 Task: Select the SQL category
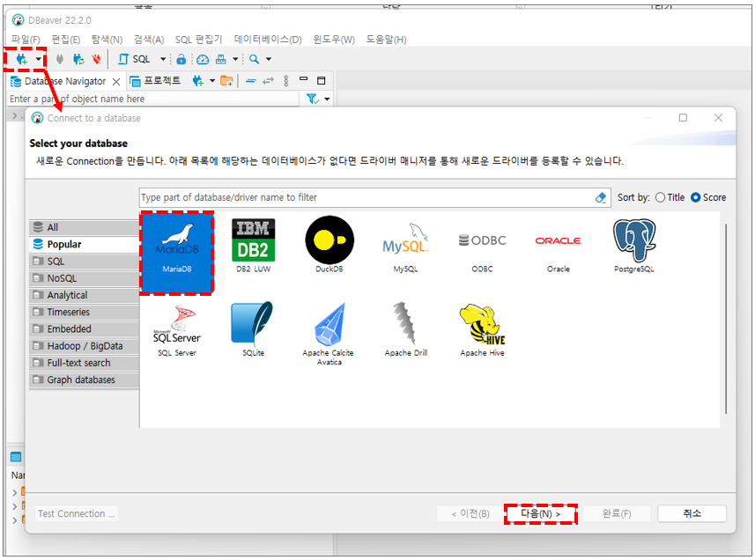85,262
